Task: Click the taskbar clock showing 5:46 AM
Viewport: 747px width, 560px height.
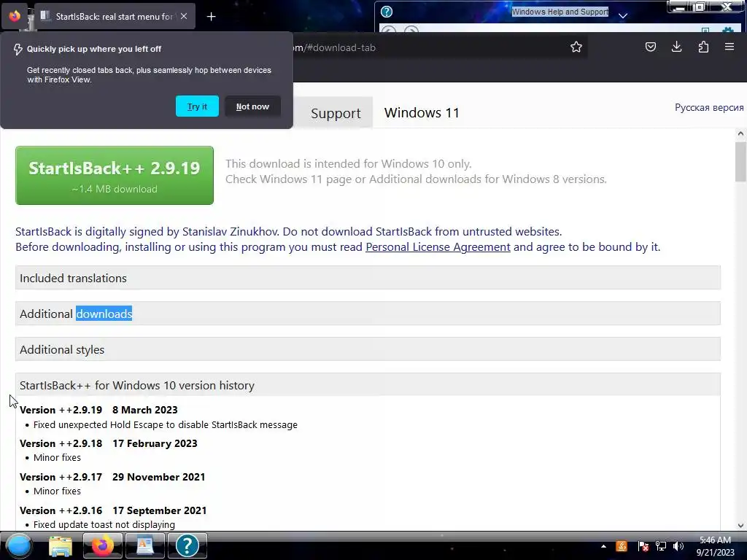Action: pyautogui.click(x=715, y=546)
